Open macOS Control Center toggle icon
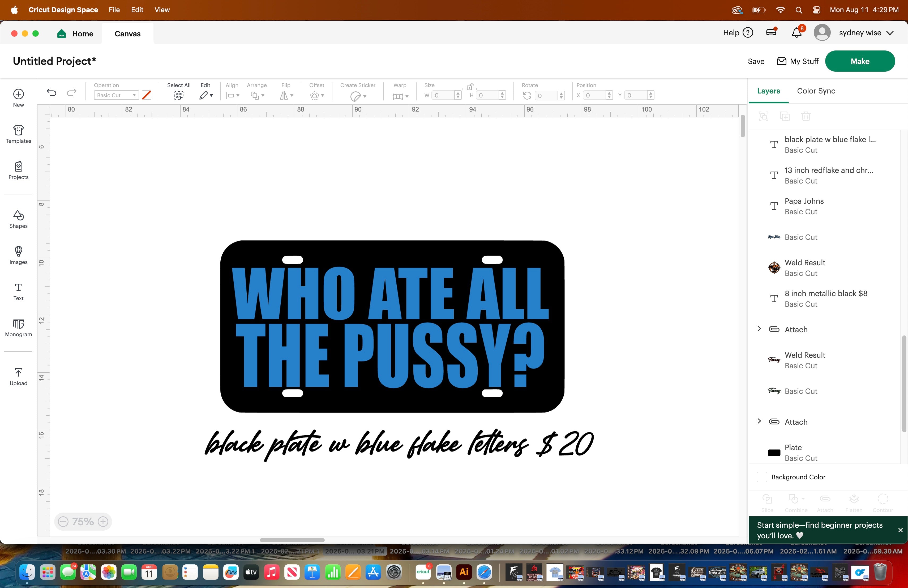The height and width of the screenshot is (588, 908). coord(816,10)
